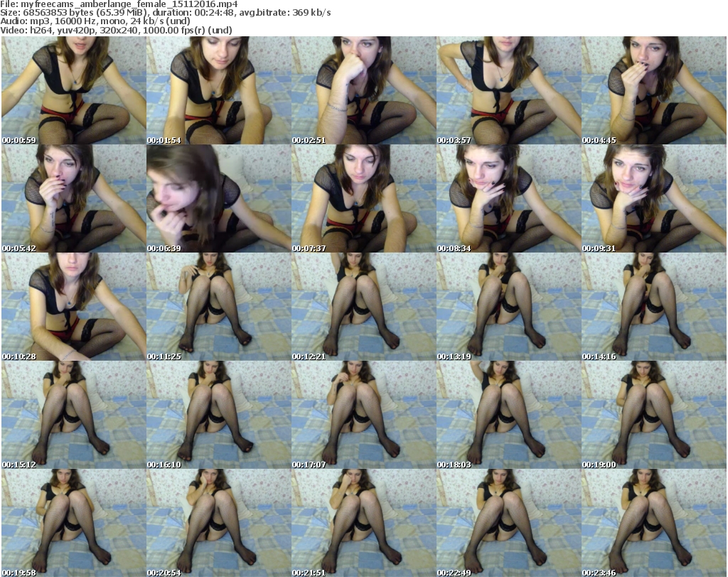
Task: Select the thumbnail stamped 00:00:59
Action: 74,90
